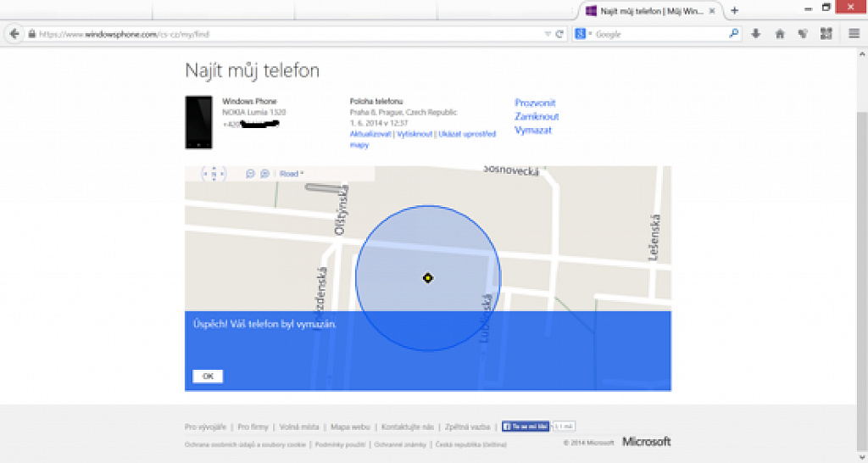Open the privacy and cookies footer link
The image size is (868, 463).
pos(245,444)
